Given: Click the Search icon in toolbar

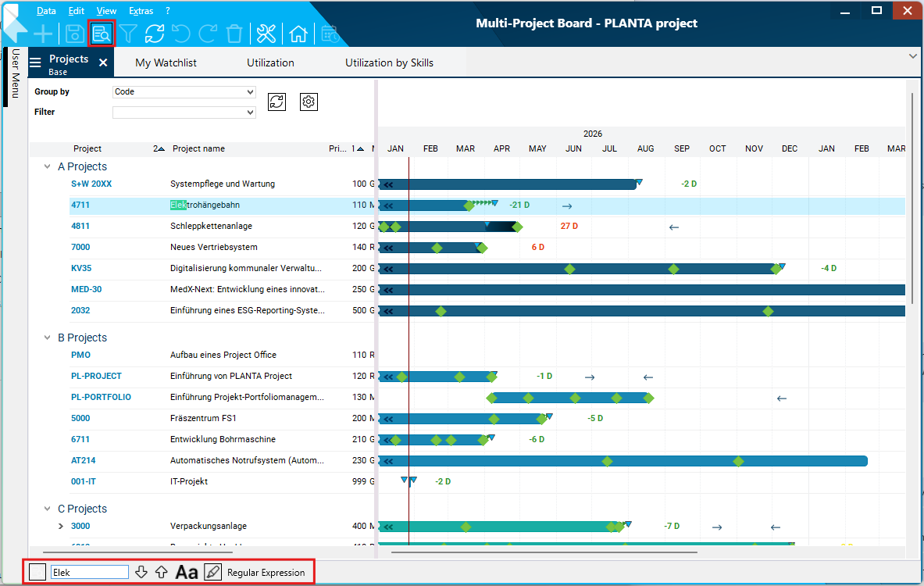Looking at the screenshot, I should 102,34.
